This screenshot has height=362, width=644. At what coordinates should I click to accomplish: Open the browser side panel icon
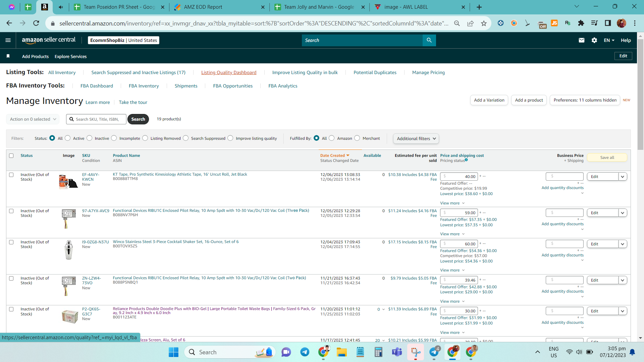tap(608, 23)
